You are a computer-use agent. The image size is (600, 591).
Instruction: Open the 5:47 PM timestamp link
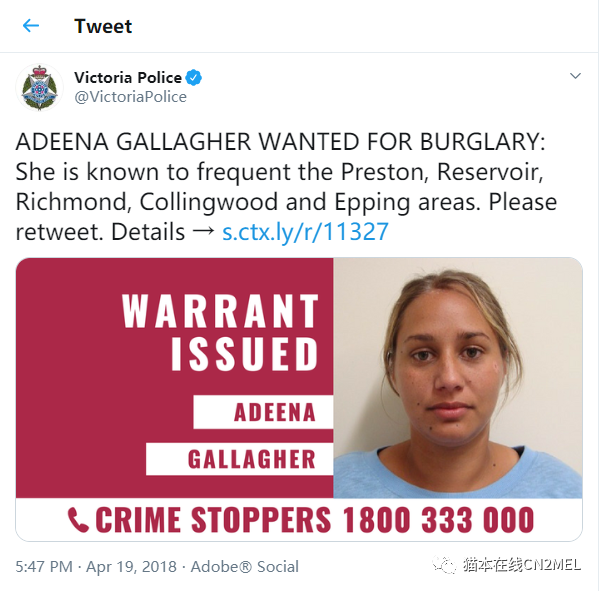[44, 567]
